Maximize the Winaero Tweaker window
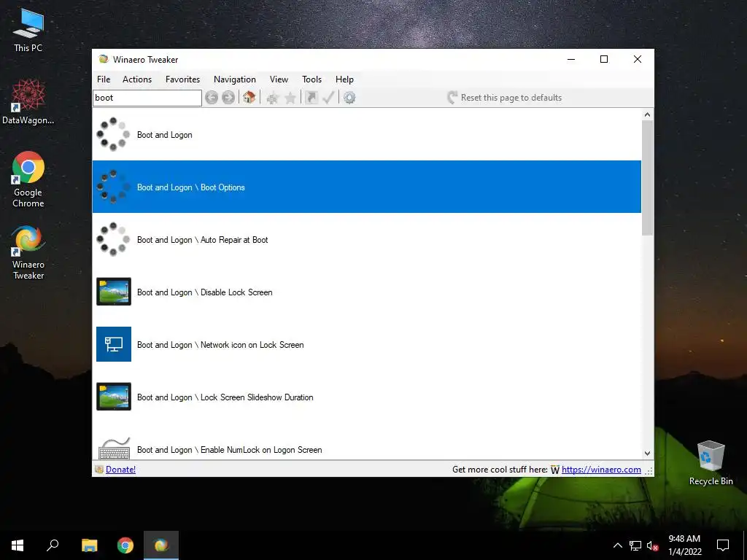Screen dimensions: 747x560 [x=604, y=59]
